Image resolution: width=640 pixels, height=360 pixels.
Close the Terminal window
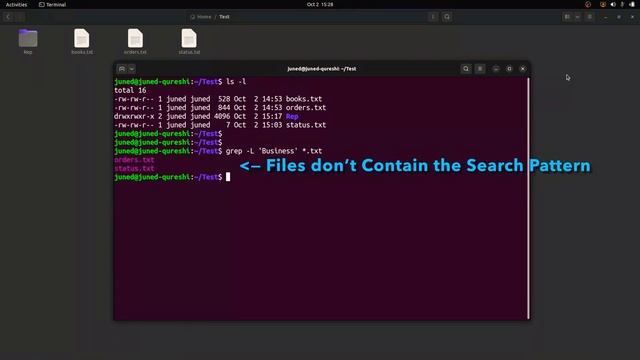click(x=523, y=69)
